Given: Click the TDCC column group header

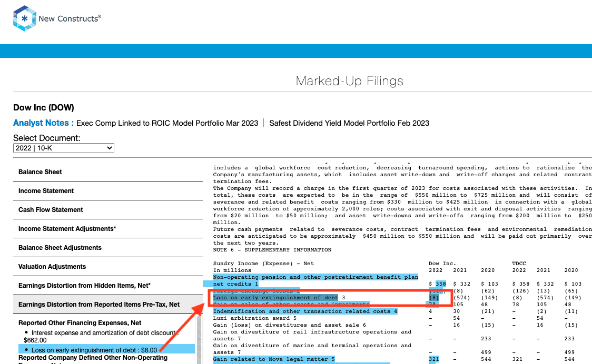Looking at the screenshot, I should click(x=519, y=264).
